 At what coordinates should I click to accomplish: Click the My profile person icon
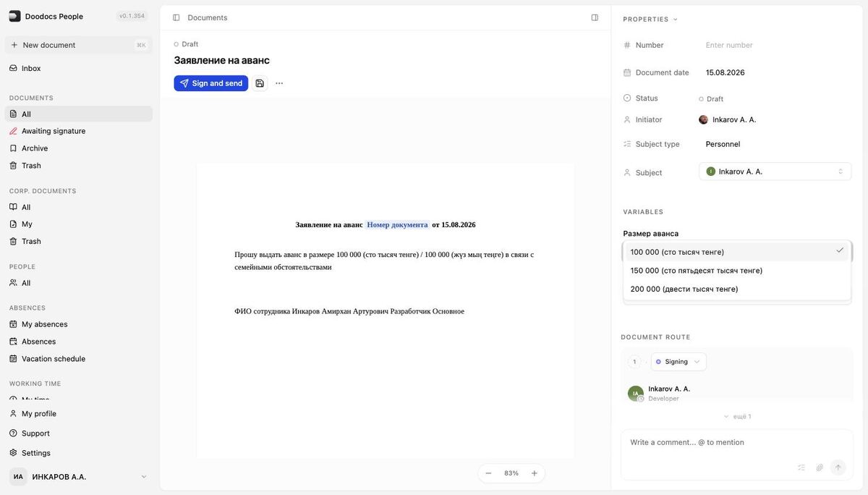tap(13, 414)
